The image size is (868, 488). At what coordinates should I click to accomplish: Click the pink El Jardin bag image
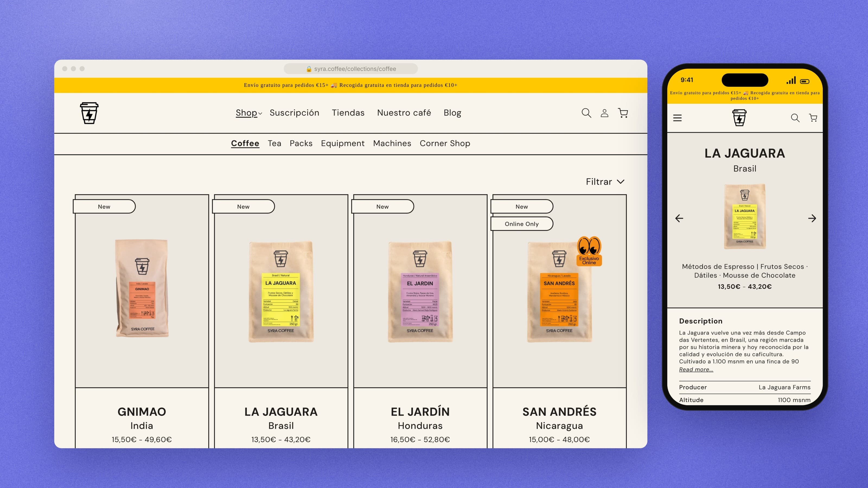[x=420, y=292]
